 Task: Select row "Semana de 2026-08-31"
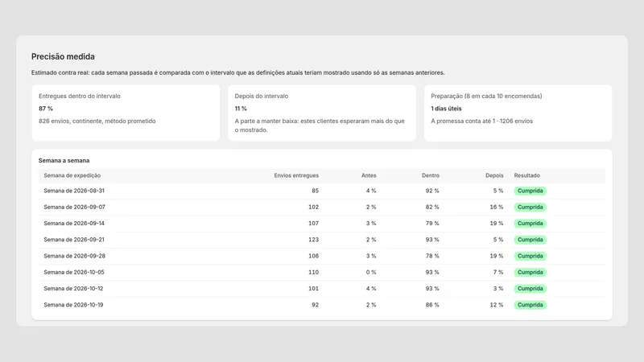coord(322,191)
